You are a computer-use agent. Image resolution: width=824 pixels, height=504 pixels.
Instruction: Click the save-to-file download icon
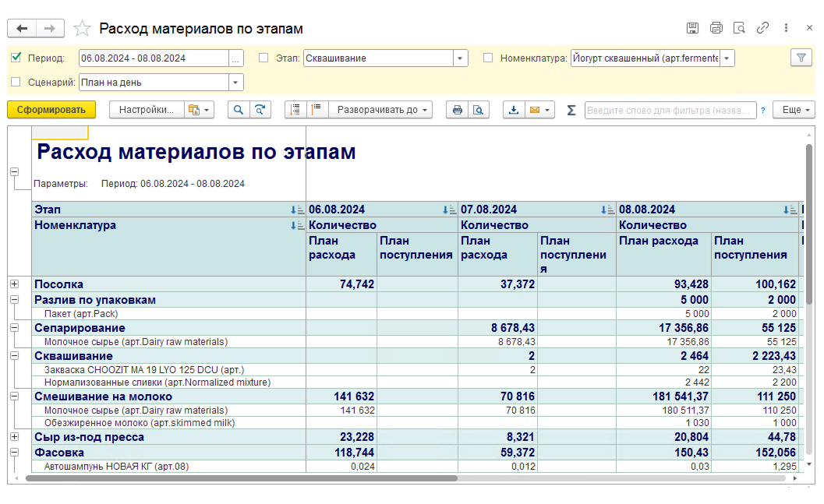pos(513,110)
